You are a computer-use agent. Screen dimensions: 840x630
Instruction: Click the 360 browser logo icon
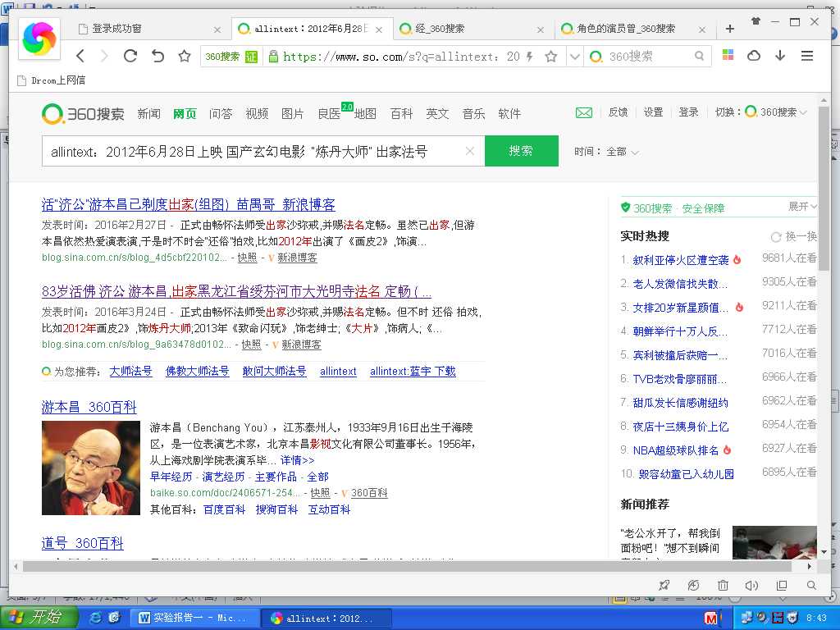(39, 38)
